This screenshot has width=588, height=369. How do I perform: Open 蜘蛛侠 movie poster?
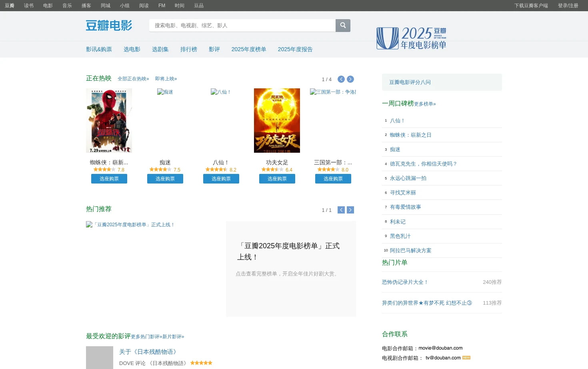[109, 120]
